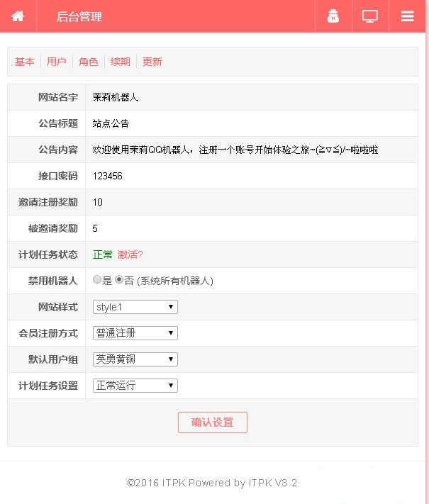Go to the 角色 tab
This screenshot has height=504, width=429.
pos(89,62)
